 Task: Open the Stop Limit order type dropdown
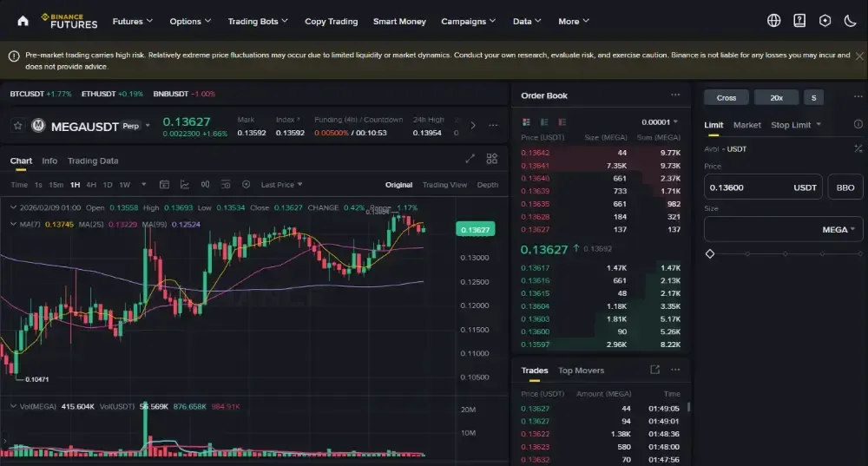click(x=796, y=125)
